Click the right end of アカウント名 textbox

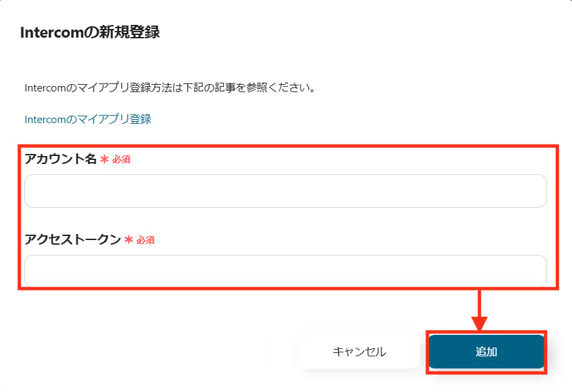click(534, 191)
